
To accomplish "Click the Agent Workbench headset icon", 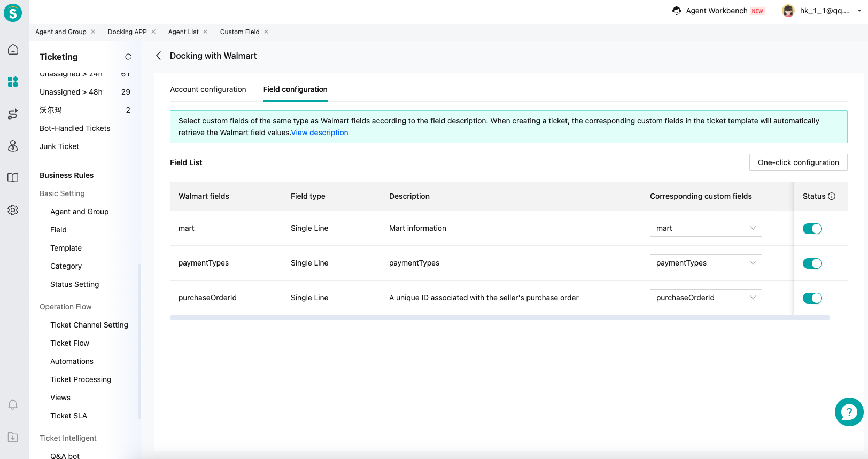I will coord(677,11).
